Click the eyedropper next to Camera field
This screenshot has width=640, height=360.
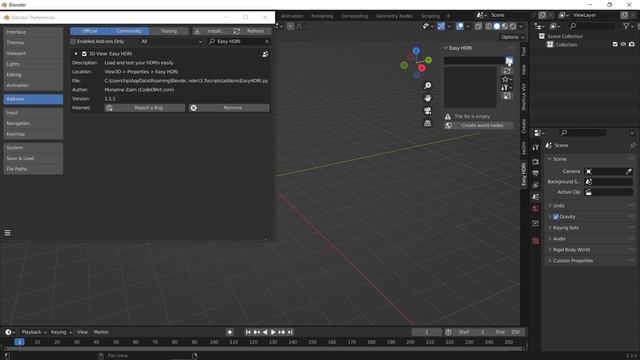pyautogui.click(x=629, y=171)
